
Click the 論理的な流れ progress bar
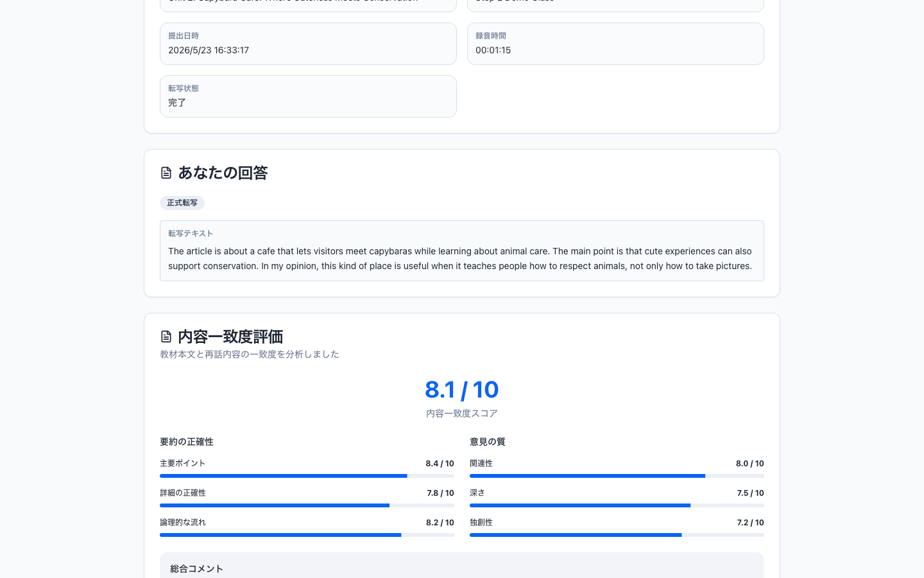[x=307, y=535]
